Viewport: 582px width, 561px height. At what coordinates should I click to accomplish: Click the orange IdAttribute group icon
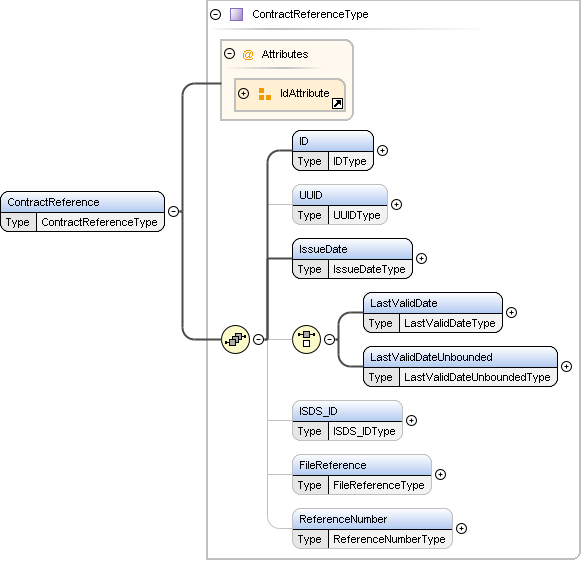265,94
